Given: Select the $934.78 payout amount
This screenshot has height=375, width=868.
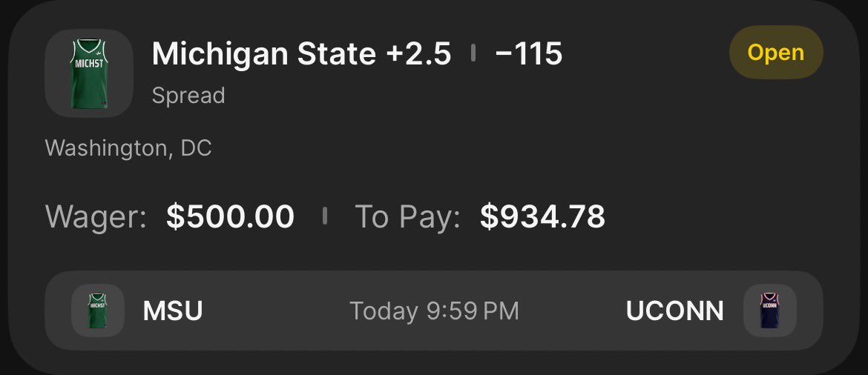Looking at the screenshot, I should pyautogui.click(x=542, y=216).
